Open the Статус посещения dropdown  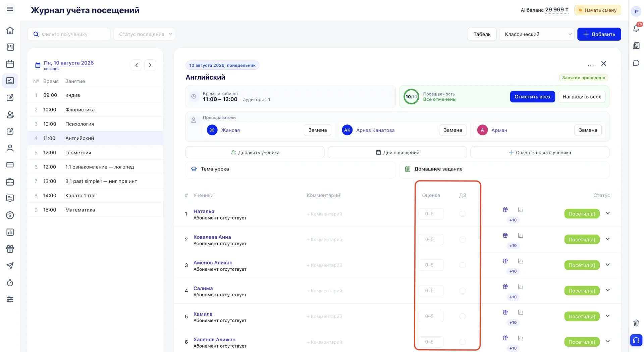tap(144, 34)
